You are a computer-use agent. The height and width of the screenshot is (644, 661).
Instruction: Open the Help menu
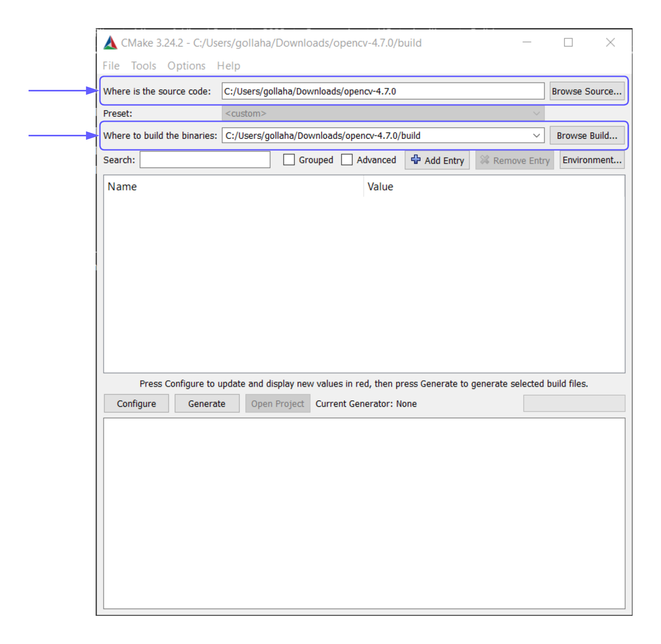(228, 66)
